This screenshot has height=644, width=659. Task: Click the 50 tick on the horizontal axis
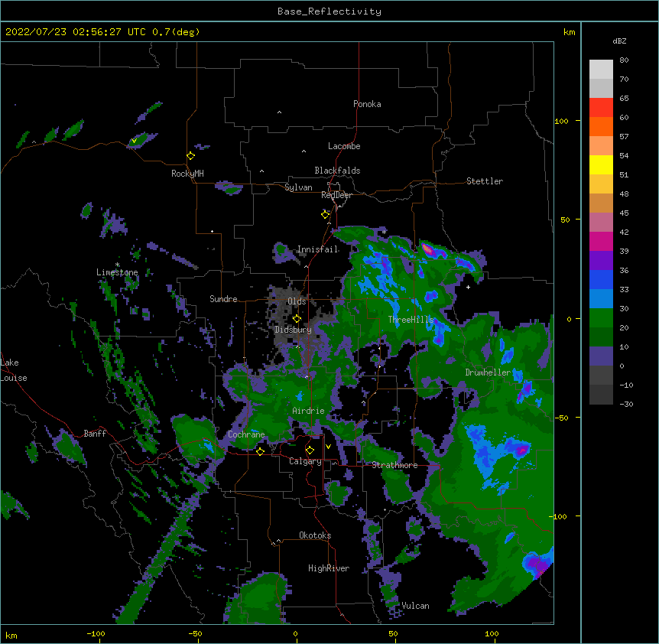[393, 633]
